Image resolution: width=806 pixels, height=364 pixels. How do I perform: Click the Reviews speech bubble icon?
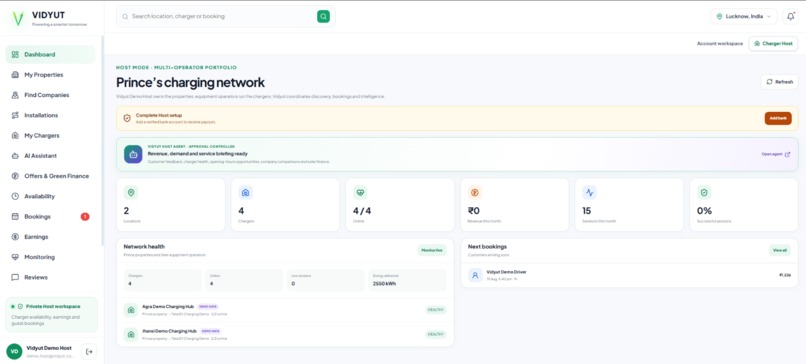pos(15,277)
